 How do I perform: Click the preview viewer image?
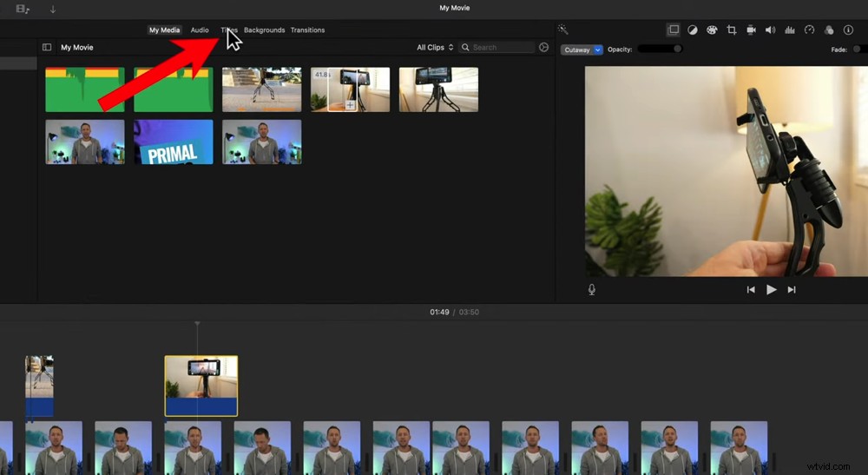[x=727, y=172]
